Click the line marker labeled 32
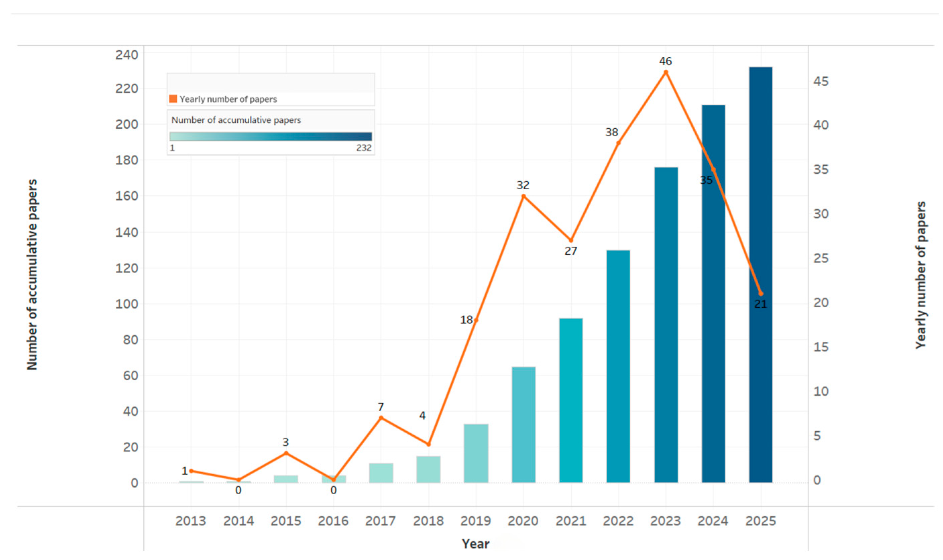943x560 pixels. [x=523, y=196]
